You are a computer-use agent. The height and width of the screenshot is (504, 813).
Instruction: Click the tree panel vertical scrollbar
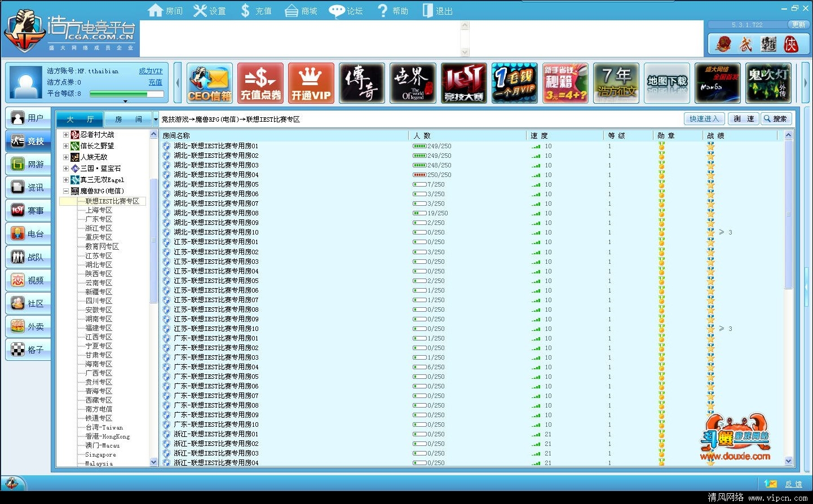[x=153, y=298]
